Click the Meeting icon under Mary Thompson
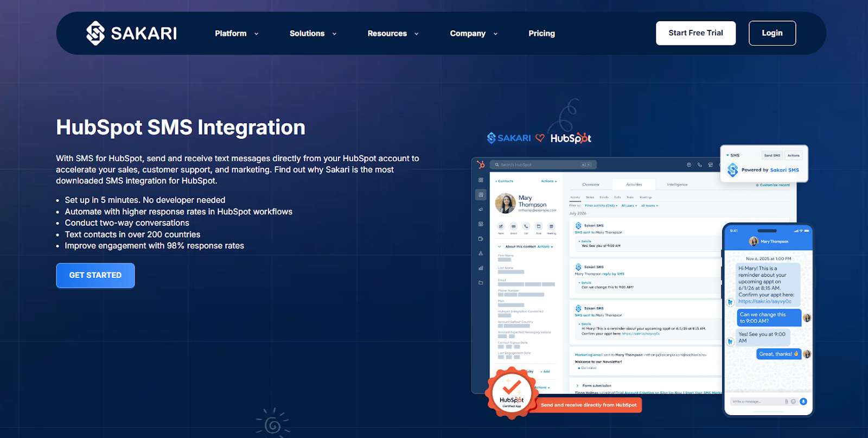Viewport: 868px width, 438px height. click(x=551, y=226)
